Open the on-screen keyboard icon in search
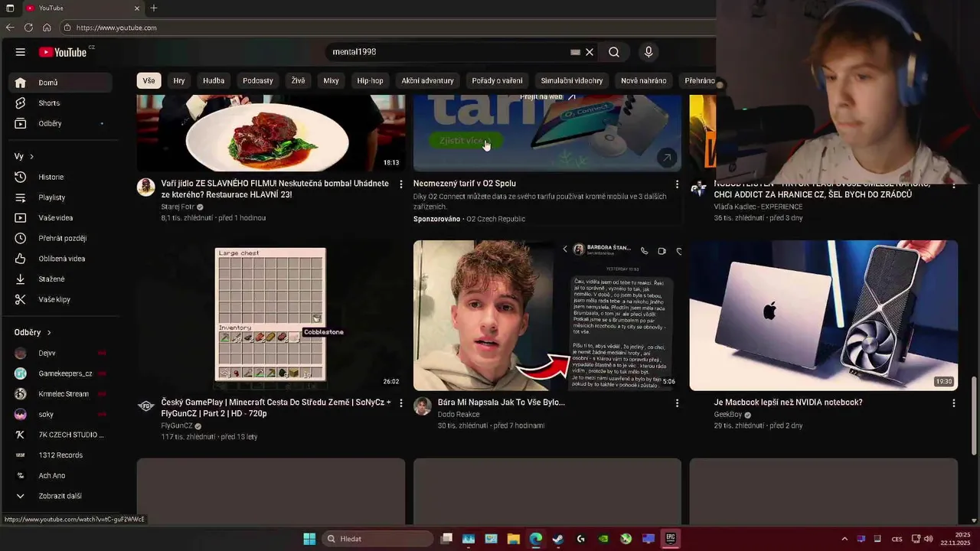980x551 pixels. click(x=575, y=52)
